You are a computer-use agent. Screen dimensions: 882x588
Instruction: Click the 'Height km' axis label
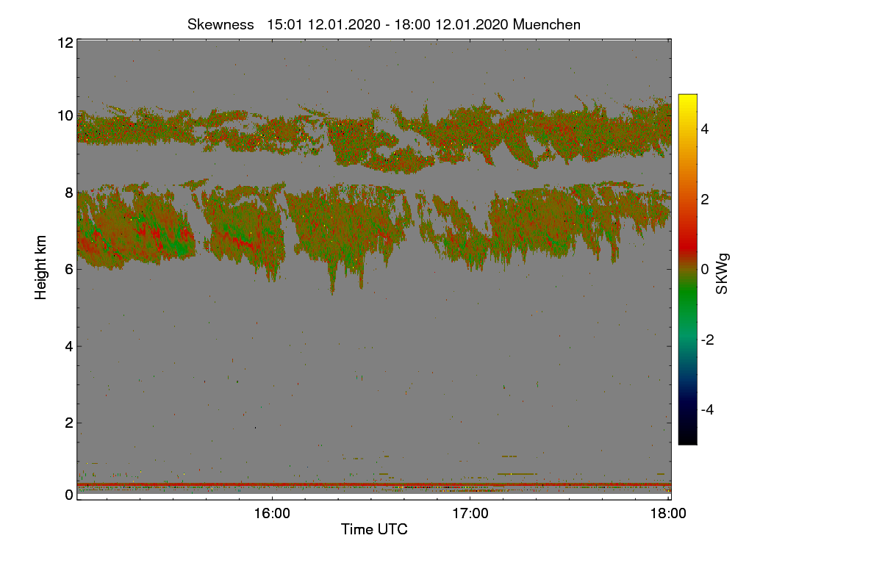[42, 267]
